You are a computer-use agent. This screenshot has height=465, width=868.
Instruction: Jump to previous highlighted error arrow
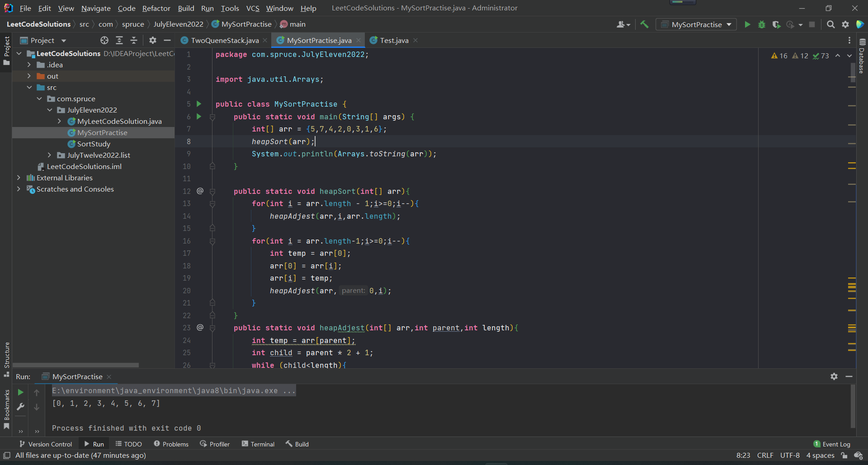pyautogui.click(x=838, y=56)
